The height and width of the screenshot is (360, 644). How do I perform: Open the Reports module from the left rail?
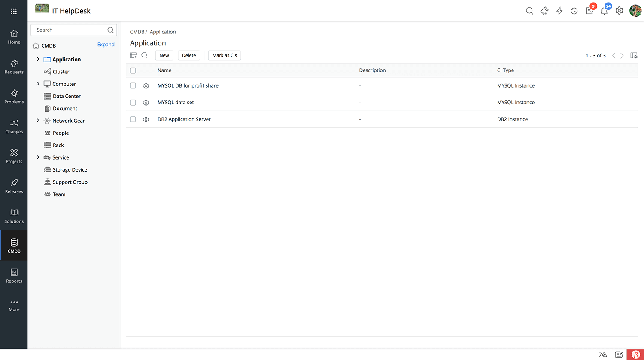(14, 275)
